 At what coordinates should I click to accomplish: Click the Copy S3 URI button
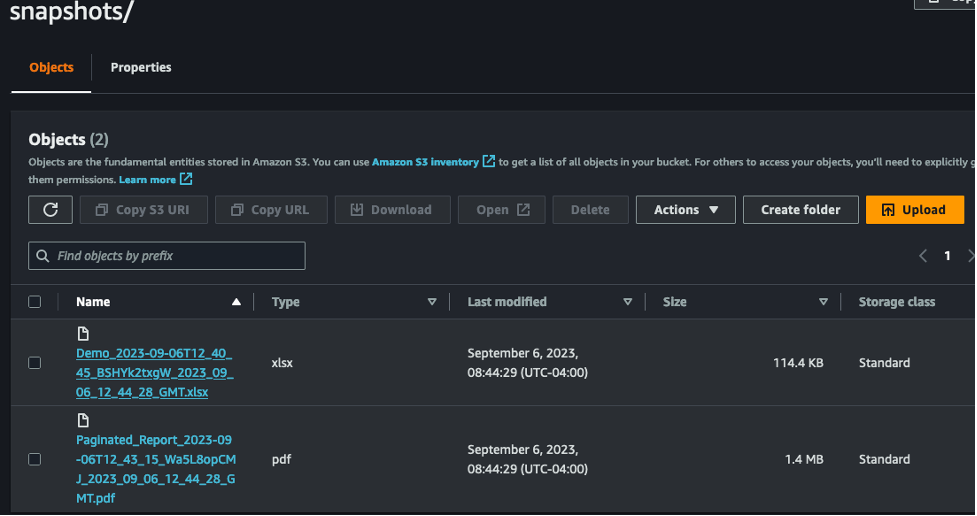click(143, 210)
